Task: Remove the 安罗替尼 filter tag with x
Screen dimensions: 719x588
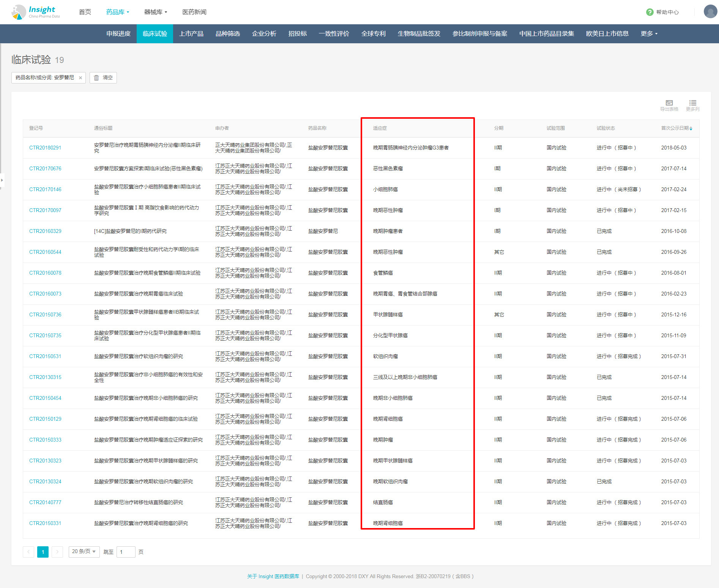Action: click(80, 78)
